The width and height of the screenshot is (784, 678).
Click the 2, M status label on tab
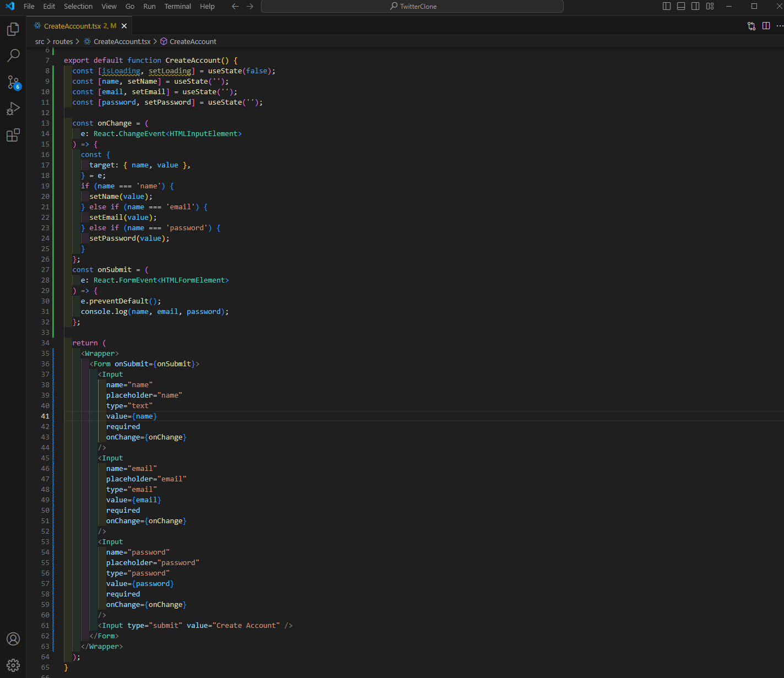pyautogui.click(x=110, y=26)
